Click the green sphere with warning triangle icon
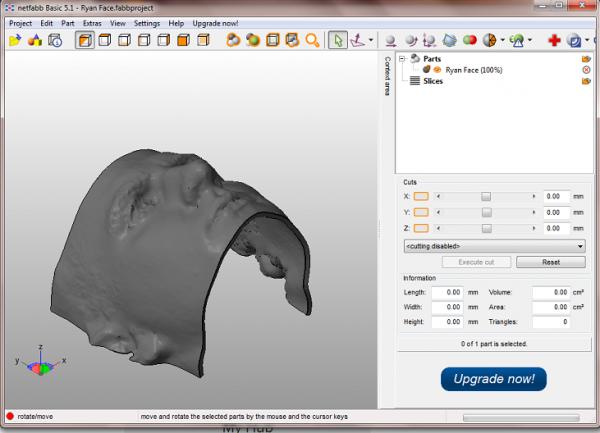Screen dimensions: 600x433 coord(517,40)
